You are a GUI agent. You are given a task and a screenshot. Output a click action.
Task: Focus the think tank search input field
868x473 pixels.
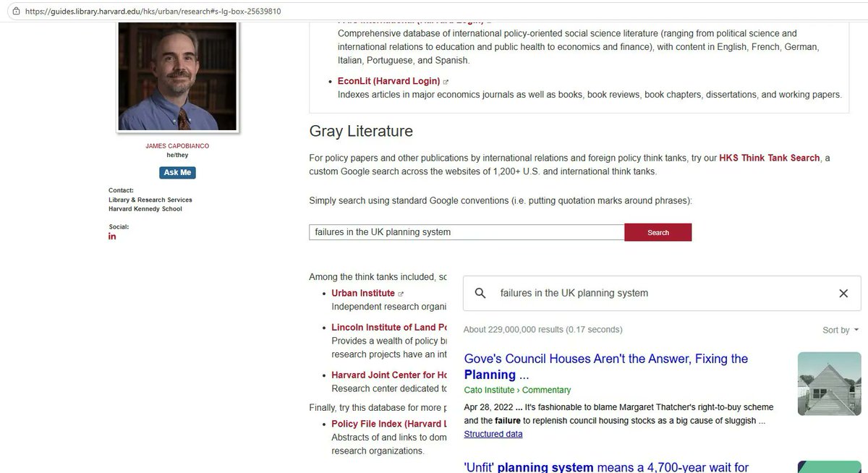[467, 232]
